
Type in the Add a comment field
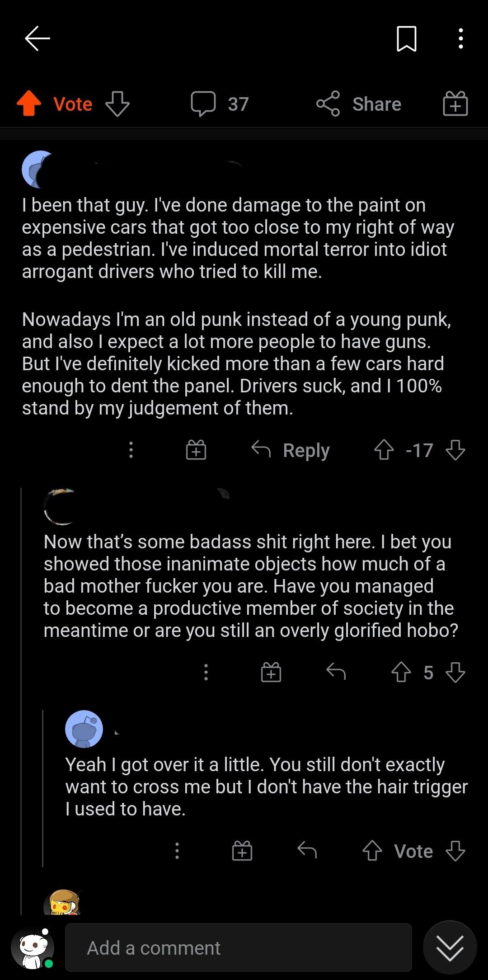(x=238, y=948)
